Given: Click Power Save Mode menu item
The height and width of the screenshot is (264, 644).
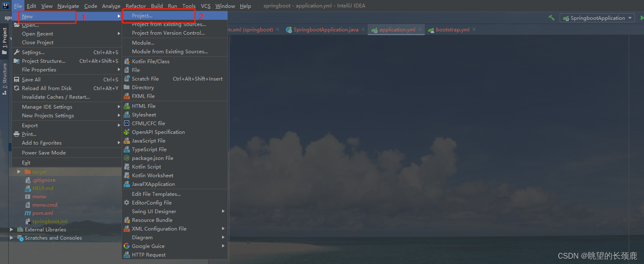Looking at the screenshot, I should tap(67, 152).
